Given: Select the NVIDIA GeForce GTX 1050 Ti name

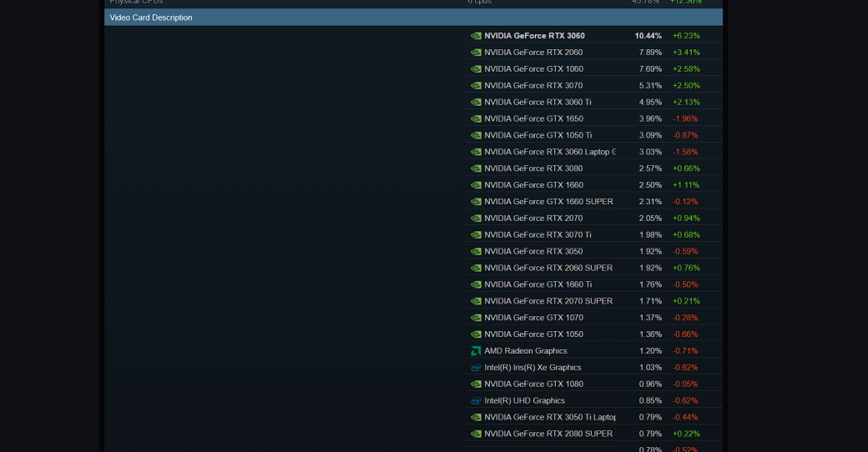Looking at the screenshot, I should pos(538,135).
